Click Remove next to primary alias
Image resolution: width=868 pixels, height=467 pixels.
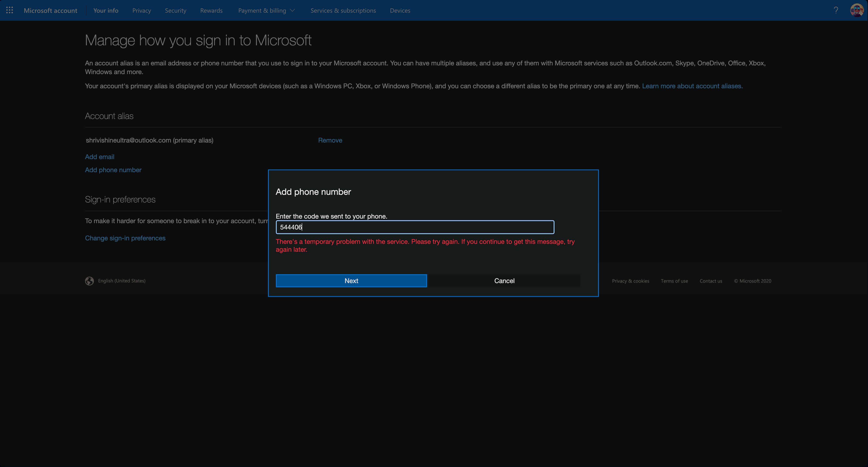[330, 140]
